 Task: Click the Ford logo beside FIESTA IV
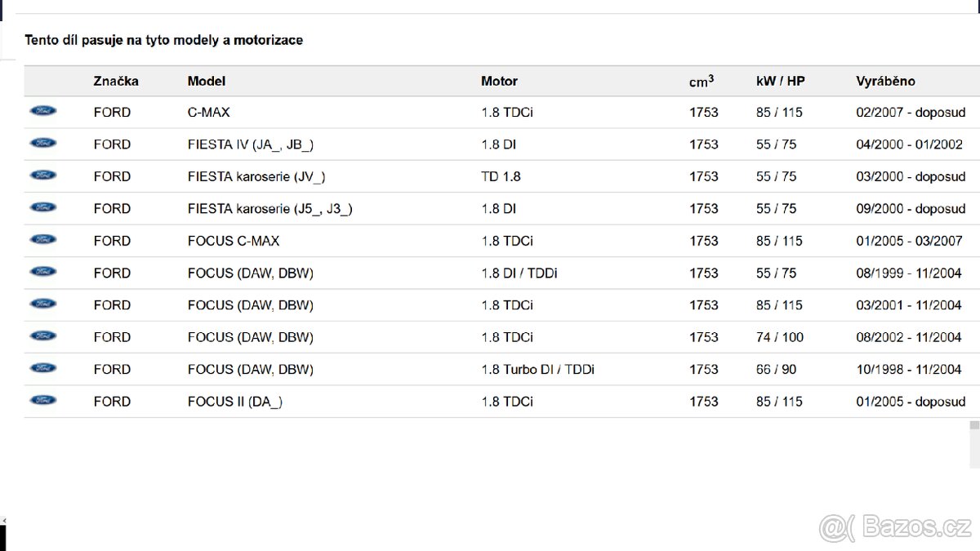43,143
